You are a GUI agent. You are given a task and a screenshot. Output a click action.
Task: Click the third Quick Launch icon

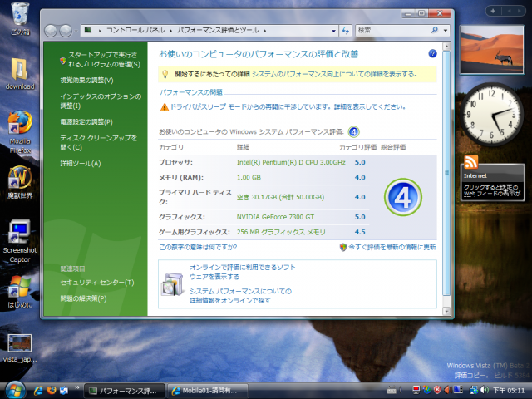64,391
